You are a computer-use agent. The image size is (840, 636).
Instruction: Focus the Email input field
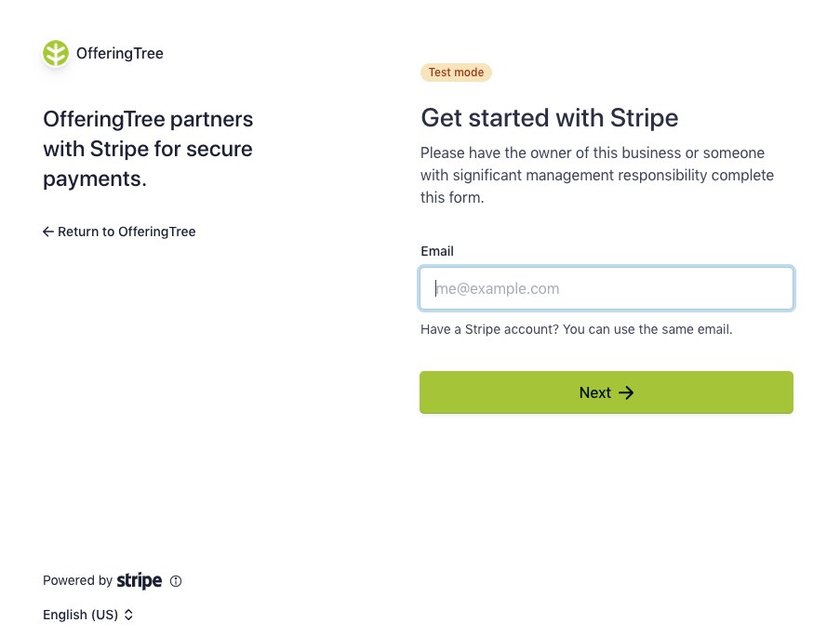[x=607, y=288]
